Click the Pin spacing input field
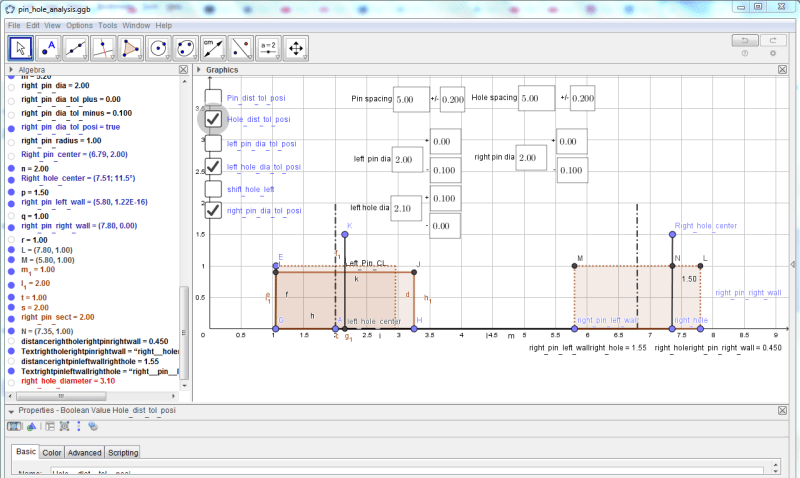This screenshot has height=478, width=800. click(411, 99)
